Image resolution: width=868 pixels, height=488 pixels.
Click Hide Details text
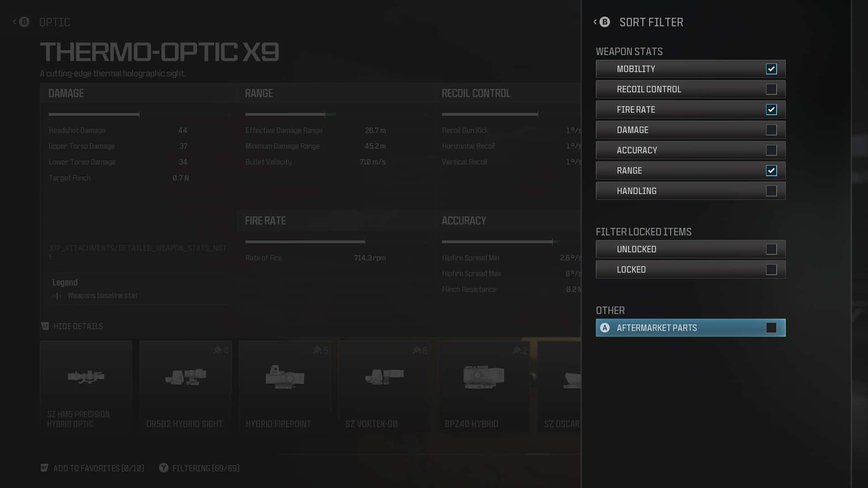pos(78,326)
